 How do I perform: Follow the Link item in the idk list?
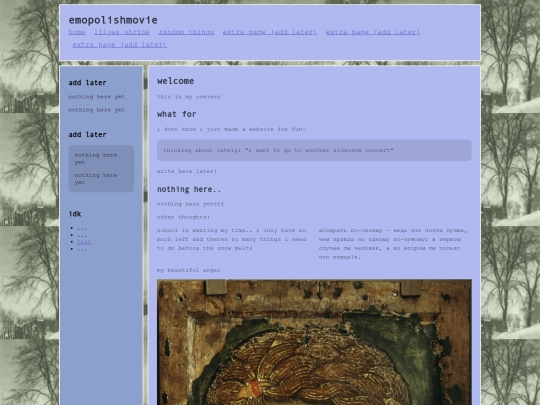pos(84,242)
